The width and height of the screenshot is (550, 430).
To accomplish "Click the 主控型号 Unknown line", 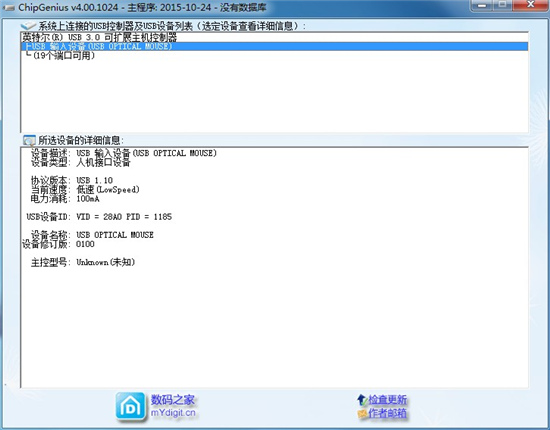I will click(x=83, y=262).
